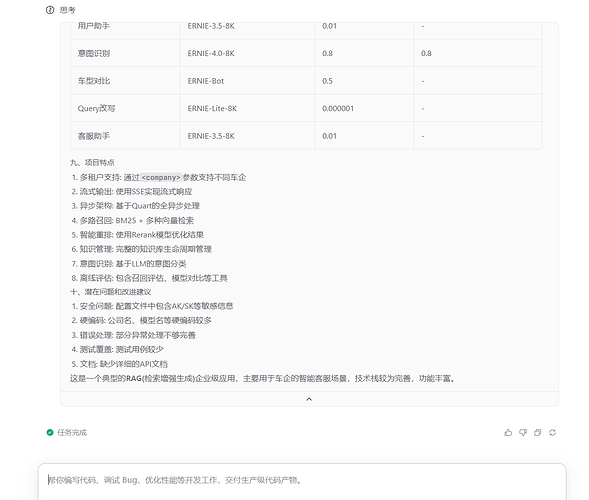The height and width of the screenshot is (500, 589).
Task: Click the 智能重排 Rerank list item
Action: (137, 235)
